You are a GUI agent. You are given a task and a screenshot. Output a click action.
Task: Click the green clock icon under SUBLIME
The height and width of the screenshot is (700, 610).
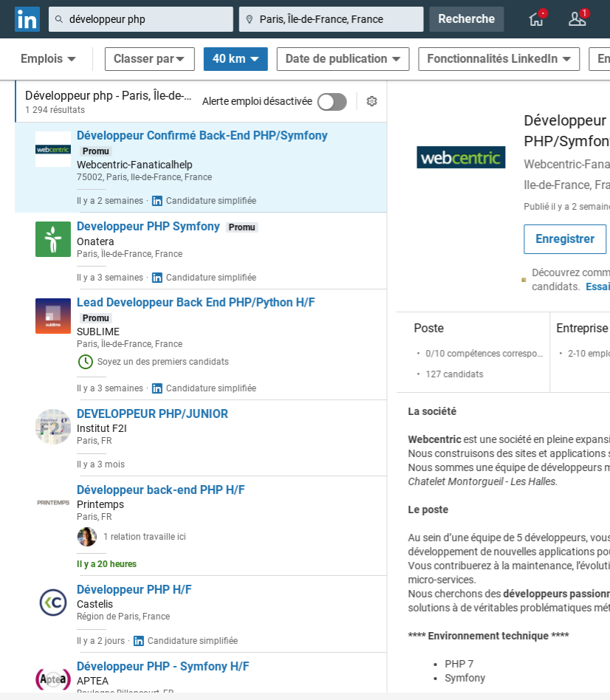(x=85, y=362)
